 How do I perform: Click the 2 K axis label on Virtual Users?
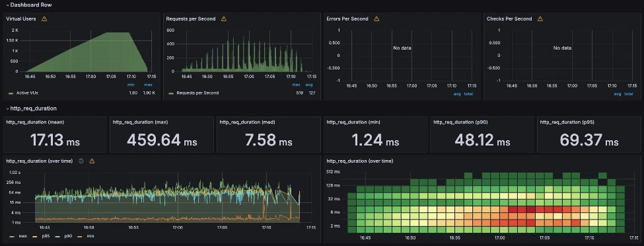pos(15,30)
